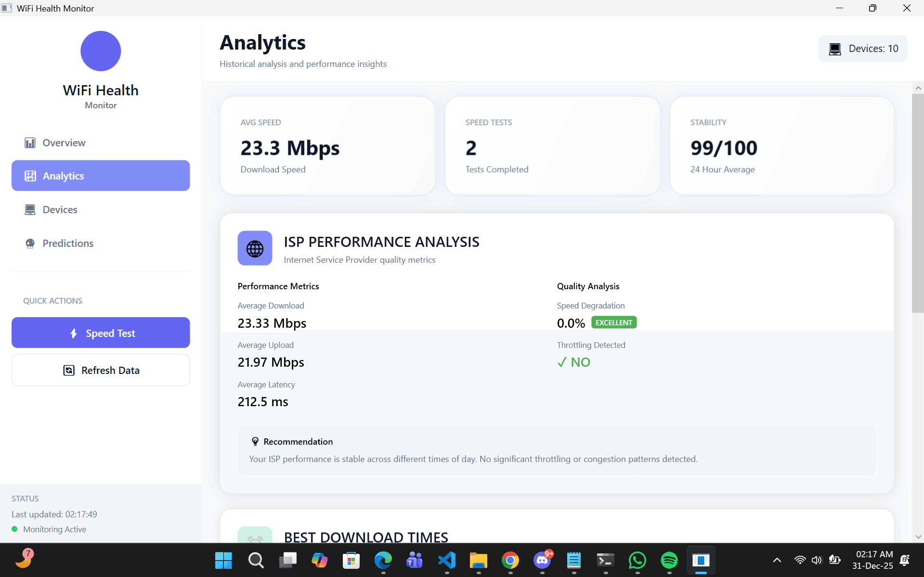Open the WiFi network tray icon

tap(800, 560)
